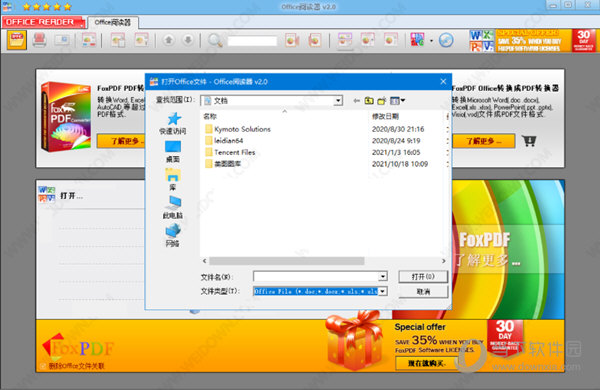This screenshot has width=600, height=390.
Task: Click the 打开... link in main window
Action: pos(71,196)
